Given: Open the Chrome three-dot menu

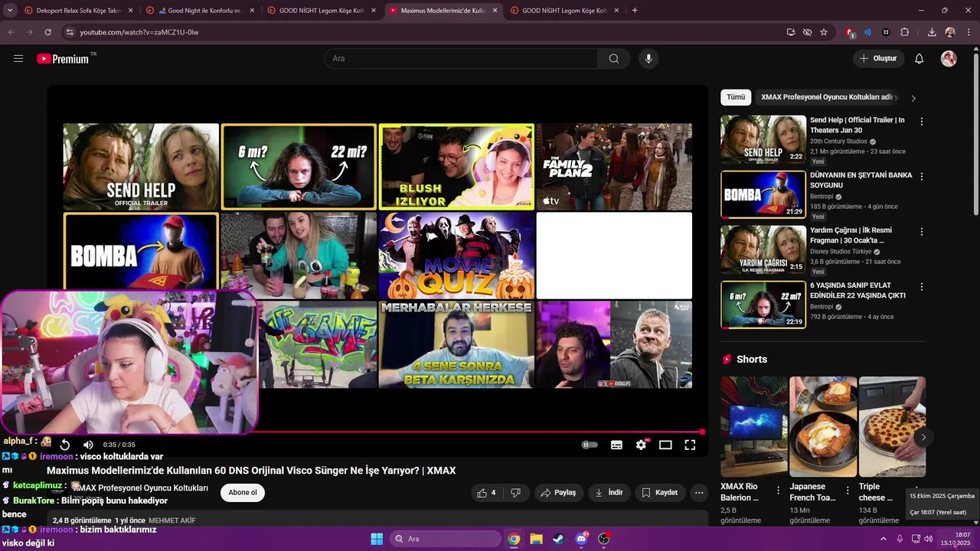Looking at the screenshot, I should point(969,32).
